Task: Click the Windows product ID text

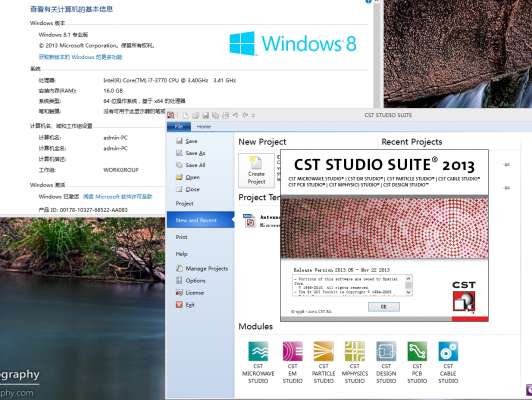Action: (x=83, y=210)
